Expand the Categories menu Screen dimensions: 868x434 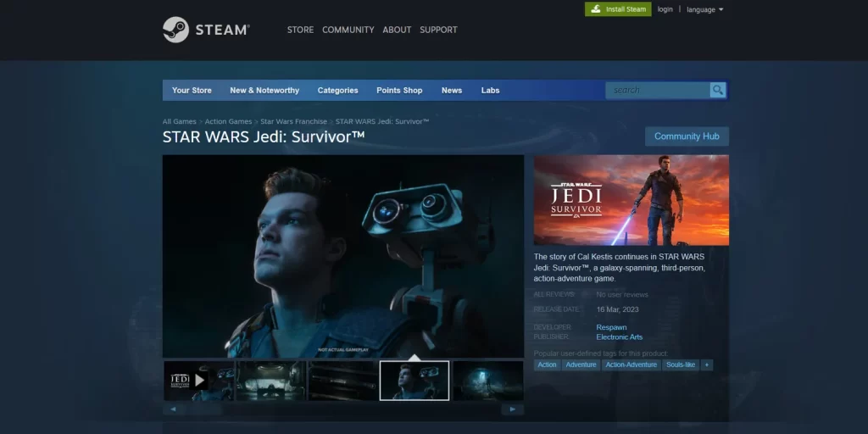337,91
